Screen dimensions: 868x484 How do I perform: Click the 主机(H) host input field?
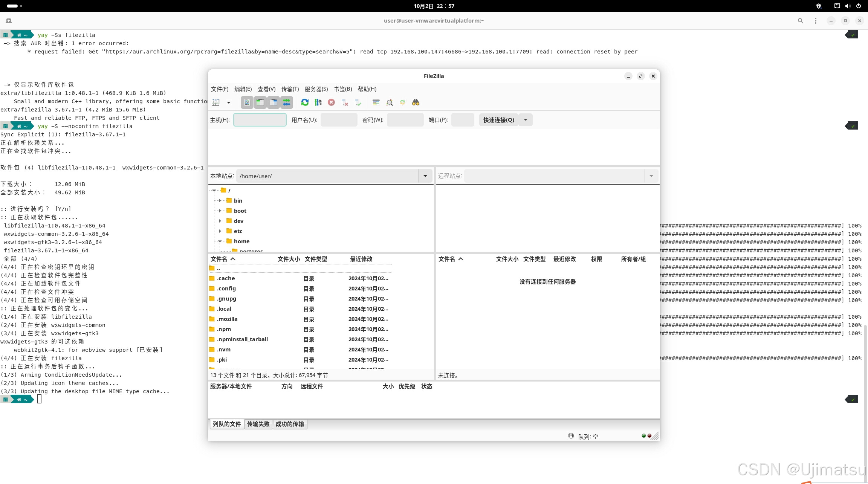coord(260,120)
